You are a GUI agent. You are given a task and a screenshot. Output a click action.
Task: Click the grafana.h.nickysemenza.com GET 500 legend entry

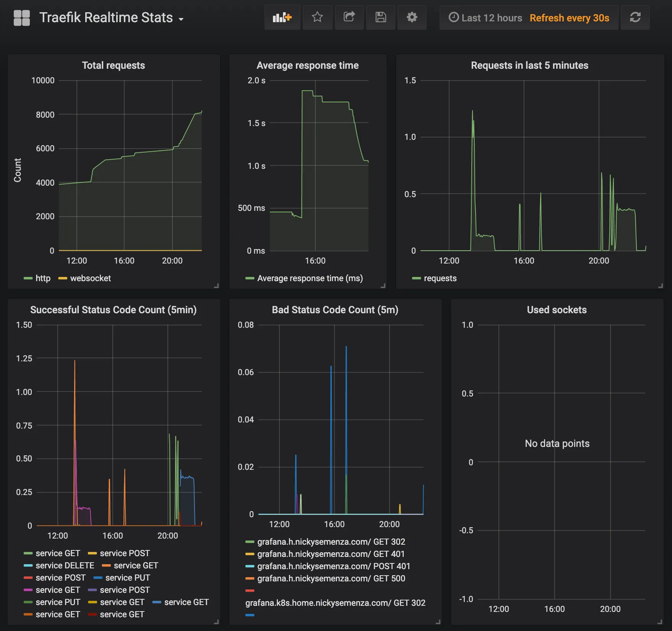click(x=332, y=578)
